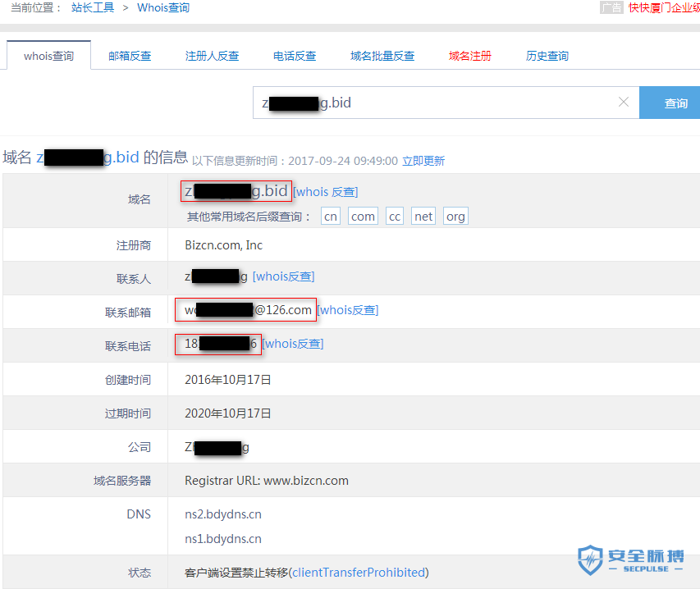Open the 历史查询 tab

coord(547,55)
